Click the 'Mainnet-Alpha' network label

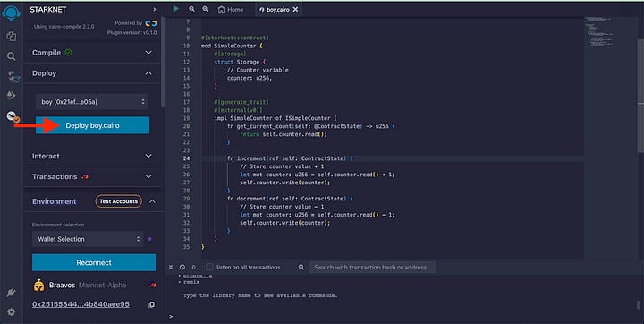[102, 285]
